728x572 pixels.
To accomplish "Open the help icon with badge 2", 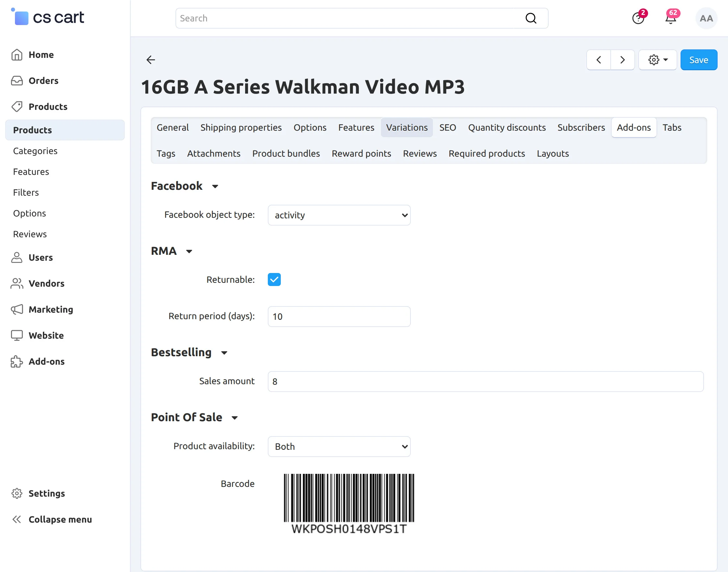I will point(638,18).
